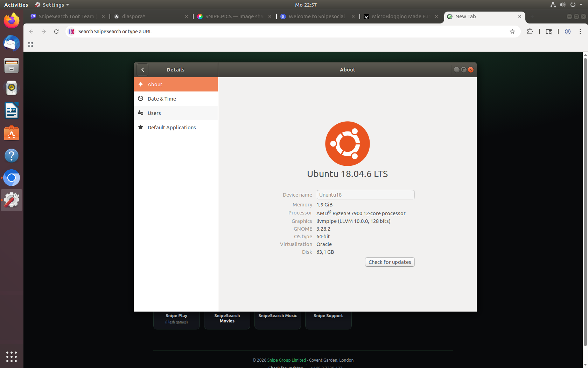588x368 pixels.
Task: Switch to Welcome to Snipesocial tab
Action: tap(317, 16)
